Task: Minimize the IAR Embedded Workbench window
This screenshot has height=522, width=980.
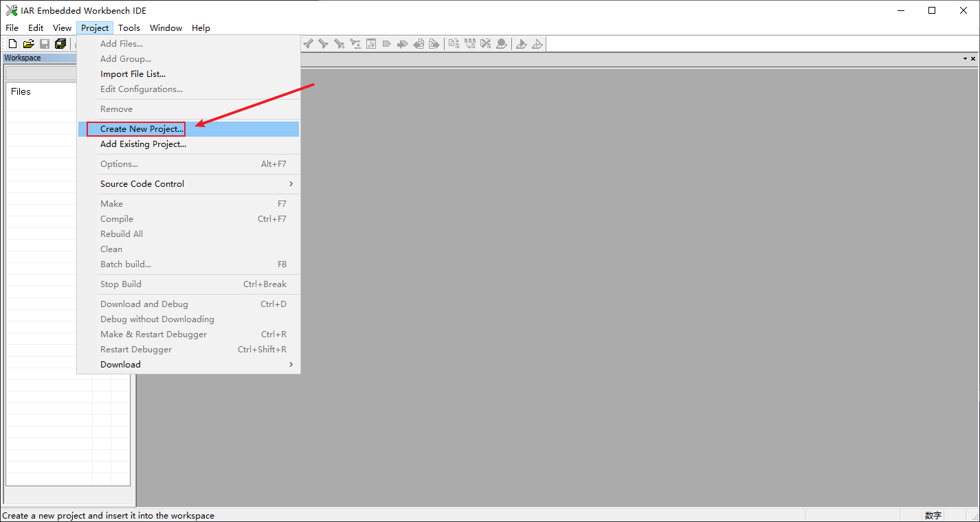Action: (900, 10)
